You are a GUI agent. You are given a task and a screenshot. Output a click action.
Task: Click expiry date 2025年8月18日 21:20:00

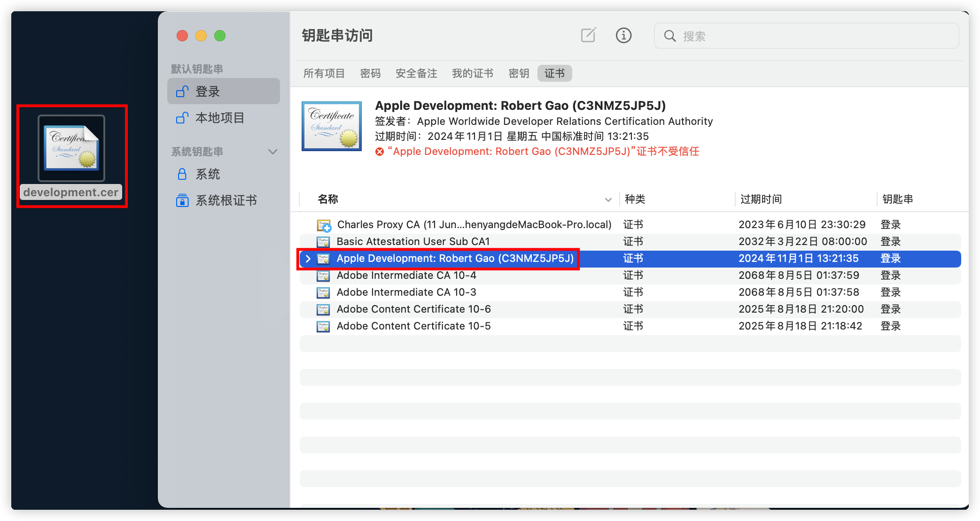click(x=801, y=309)
